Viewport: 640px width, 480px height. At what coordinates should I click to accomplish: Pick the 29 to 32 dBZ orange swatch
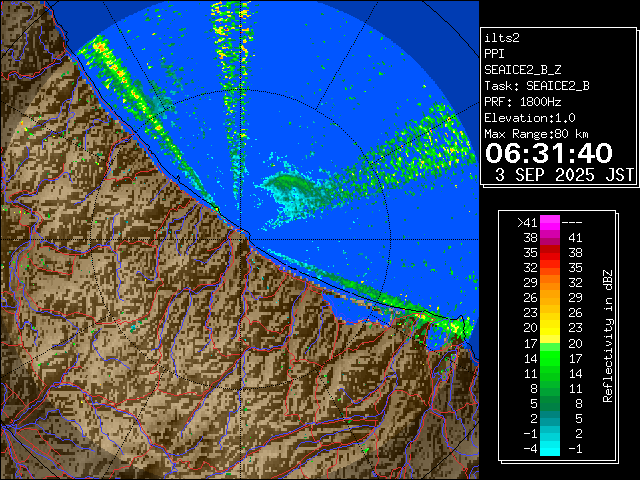550,283
